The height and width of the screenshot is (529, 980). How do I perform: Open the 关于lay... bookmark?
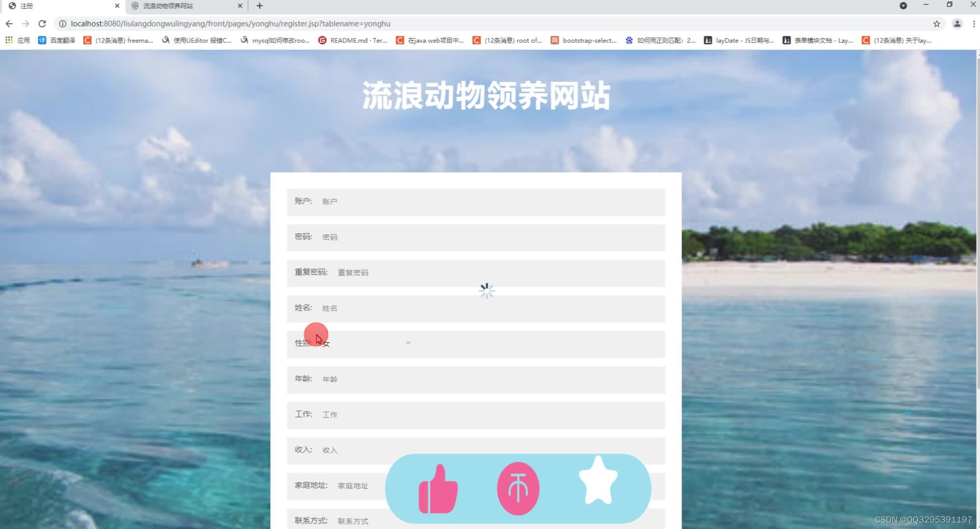pos(897,40)
